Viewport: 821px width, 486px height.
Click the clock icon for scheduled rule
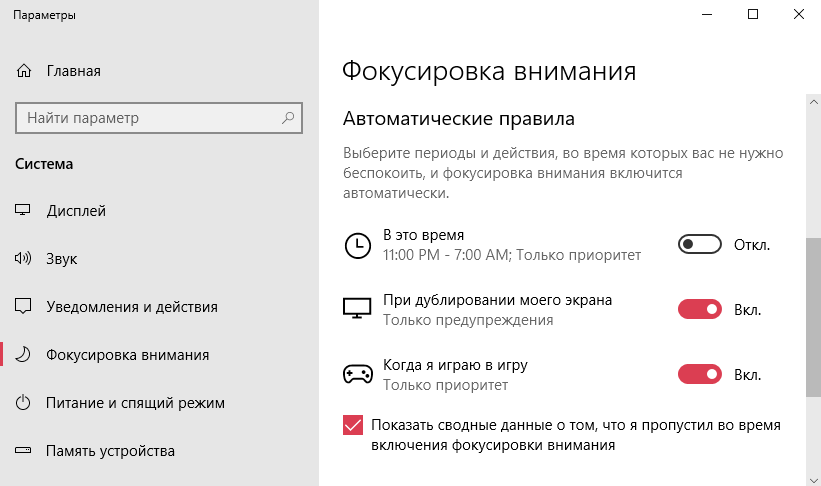(x=358, y=245)
